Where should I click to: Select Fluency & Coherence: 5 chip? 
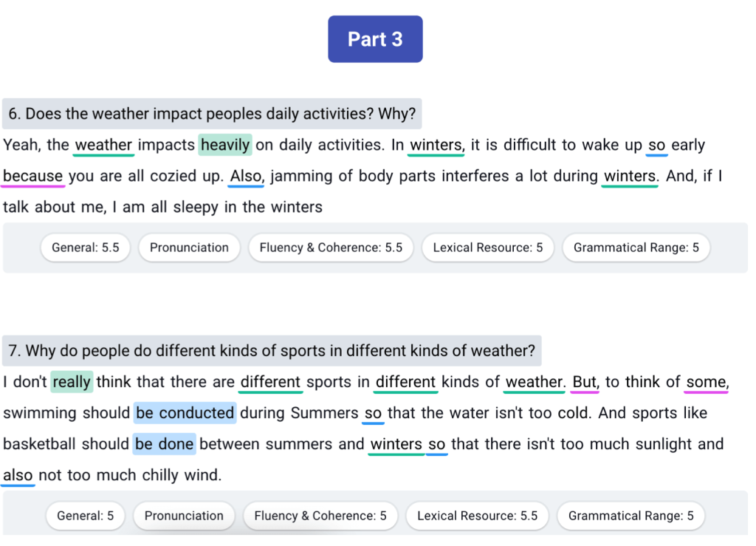click(320, 516)
